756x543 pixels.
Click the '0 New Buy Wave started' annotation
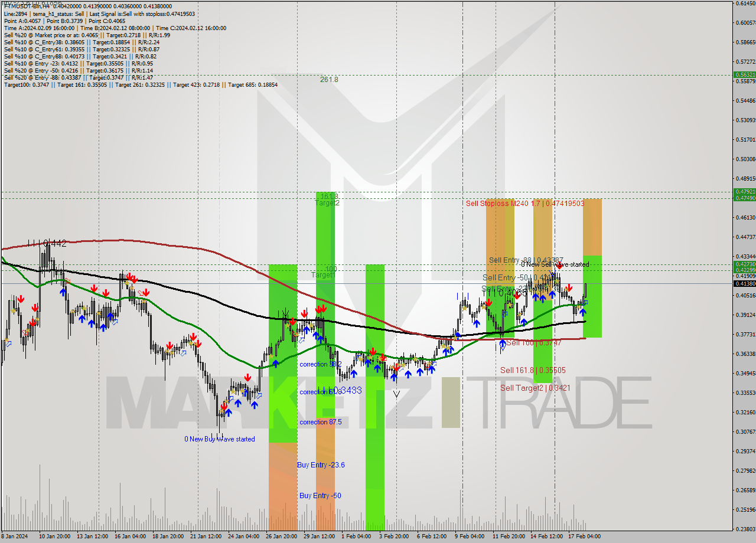(220, 439)
